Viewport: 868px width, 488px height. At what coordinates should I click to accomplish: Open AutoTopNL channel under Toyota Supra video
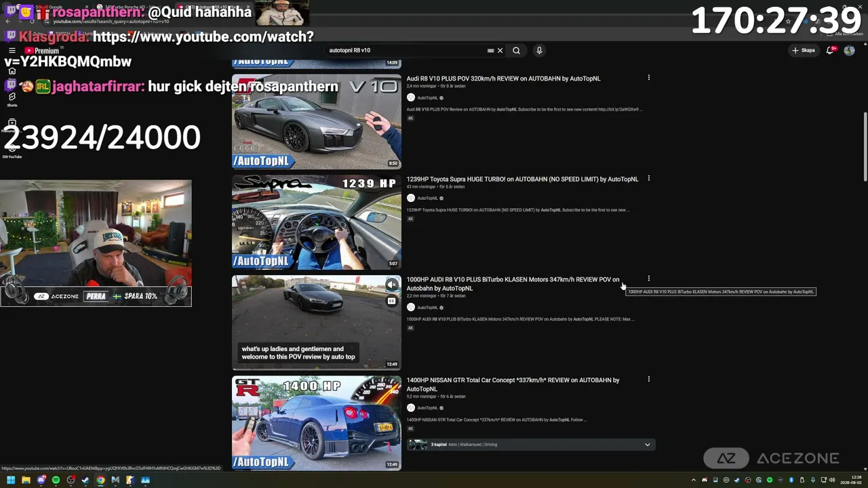[427, 199]
